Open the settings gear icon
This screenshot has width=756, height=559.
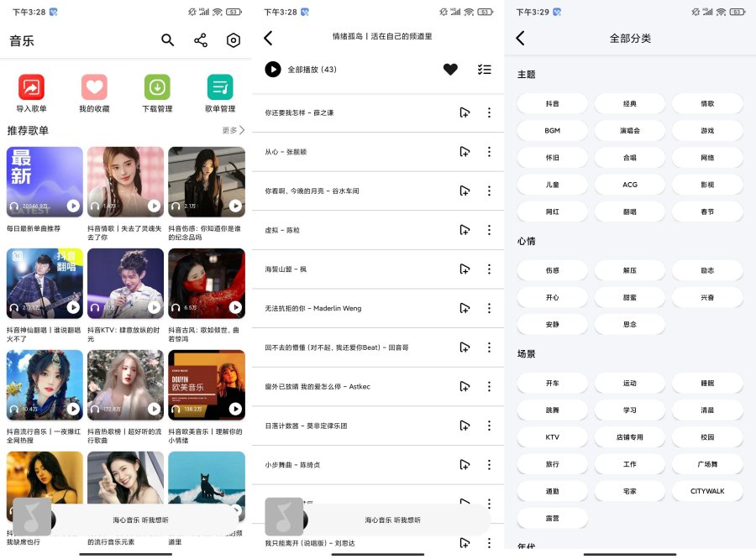pos(234,39)
